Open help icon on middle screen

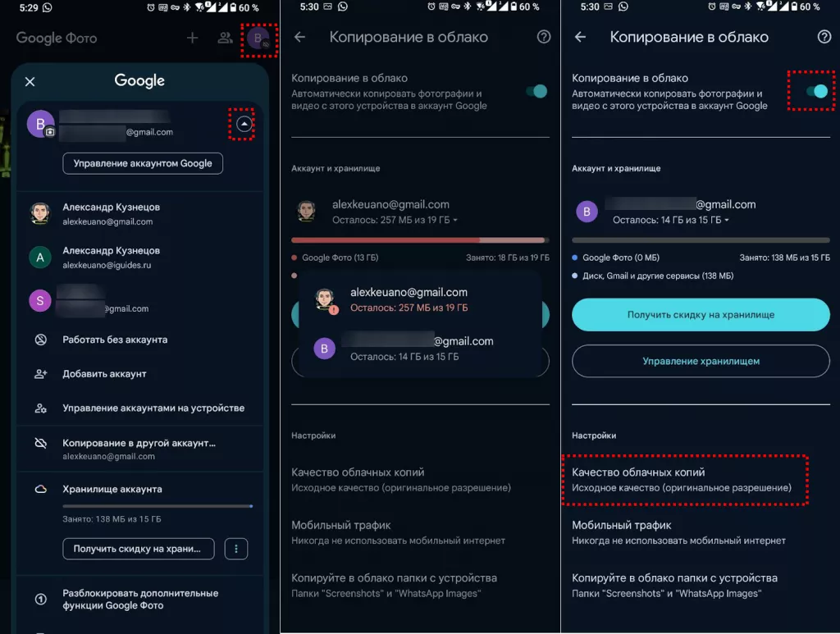click(544, 37)
